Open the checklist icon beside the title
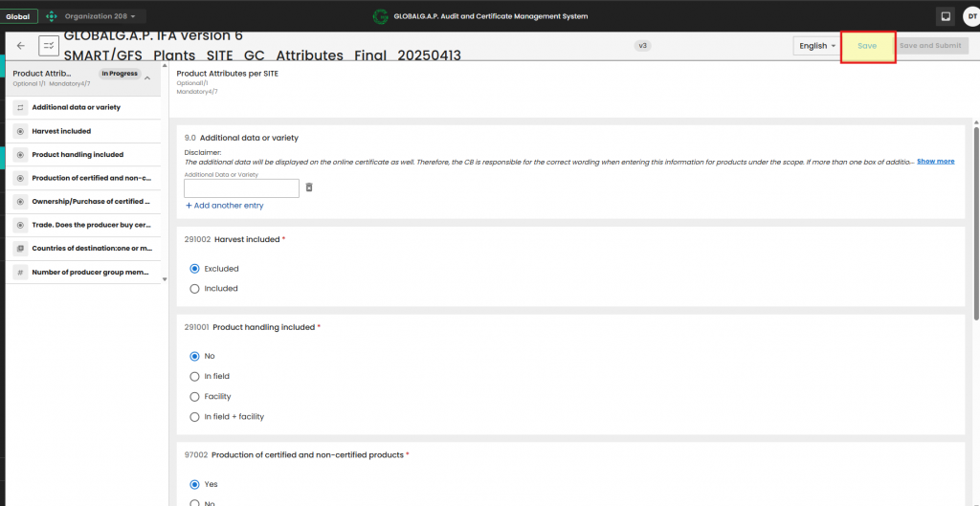980x506 pixels. point(48,46)
